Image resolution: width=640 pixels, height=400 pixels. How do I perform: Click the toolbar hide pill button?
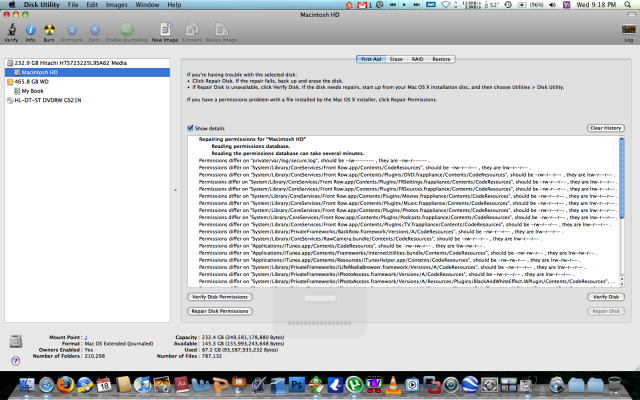point(631,15)
